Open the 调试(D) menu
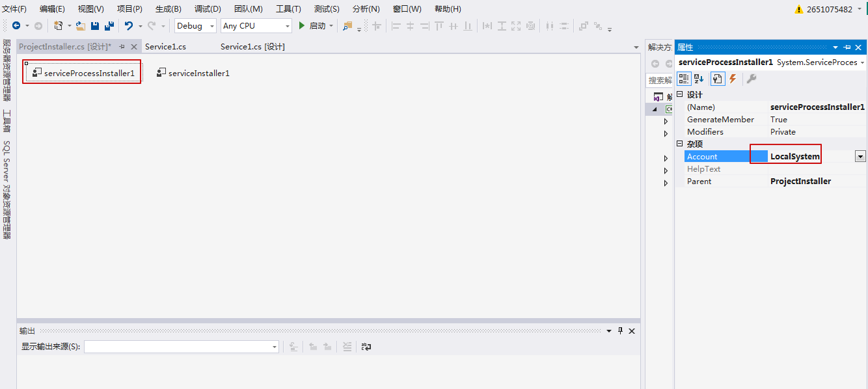This screenshot has height=389, width=868. pos(207,8)
